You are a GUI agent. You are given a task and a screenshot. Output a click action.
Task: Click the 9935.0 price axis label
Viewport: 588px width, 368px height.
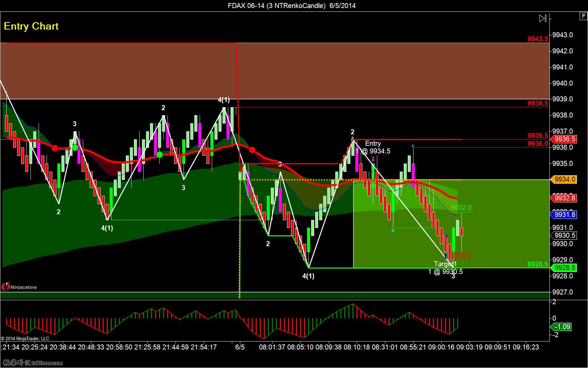[x=562, y=164]
